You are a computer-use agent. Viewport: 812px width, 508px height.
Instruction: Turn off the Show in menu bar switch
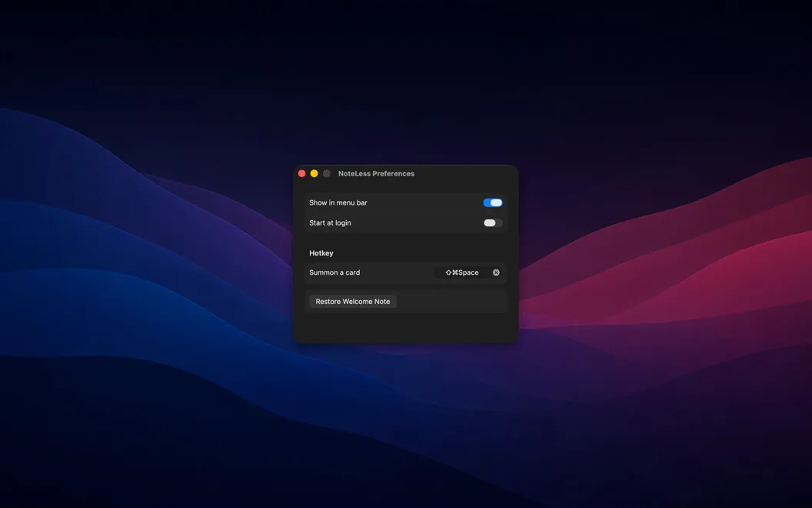click(492, 202)
